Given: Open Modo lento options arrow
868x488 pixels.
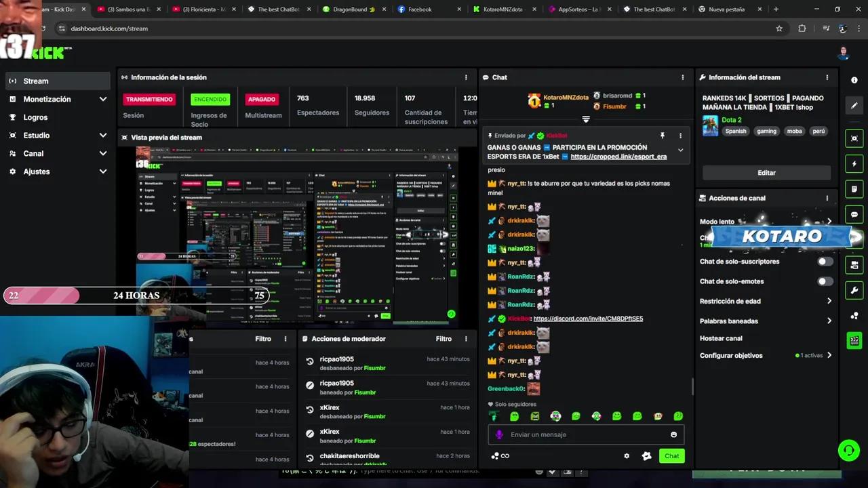Looking at the screenshot, I should coord(829,222).
